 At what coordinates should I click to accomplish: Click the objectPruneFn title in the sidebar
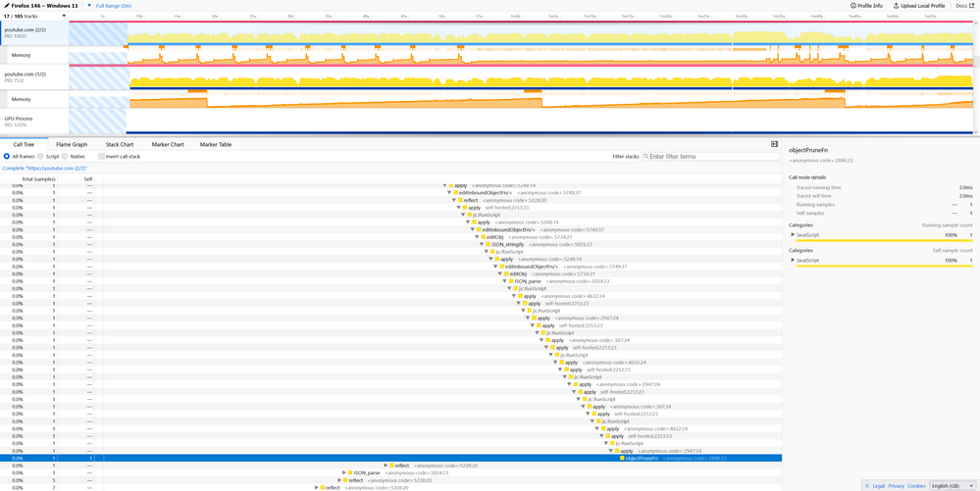pyautogui.click(x=806, y=151)
